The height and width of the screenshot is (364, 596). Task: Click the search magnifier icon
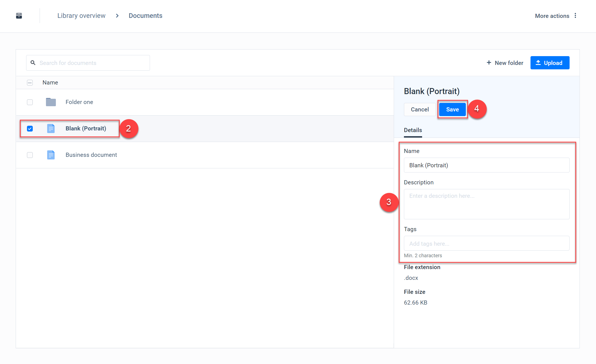33,63
